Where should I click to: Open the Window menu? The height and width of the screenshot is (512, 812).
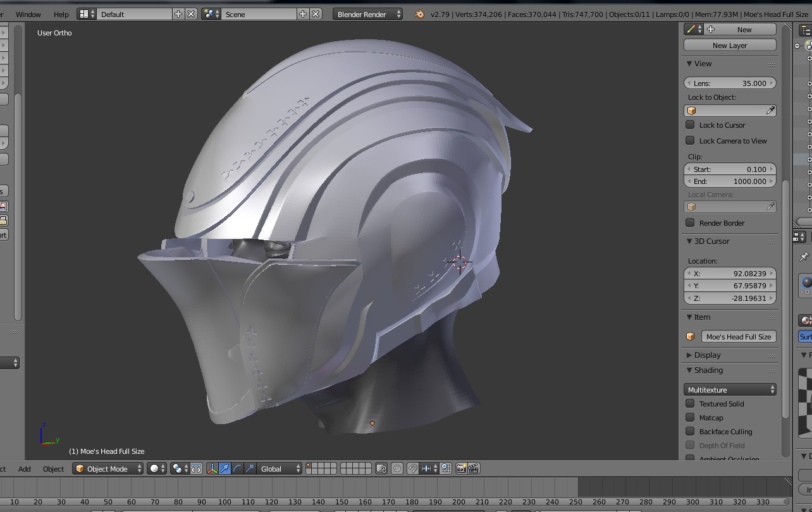click(28, 14)
